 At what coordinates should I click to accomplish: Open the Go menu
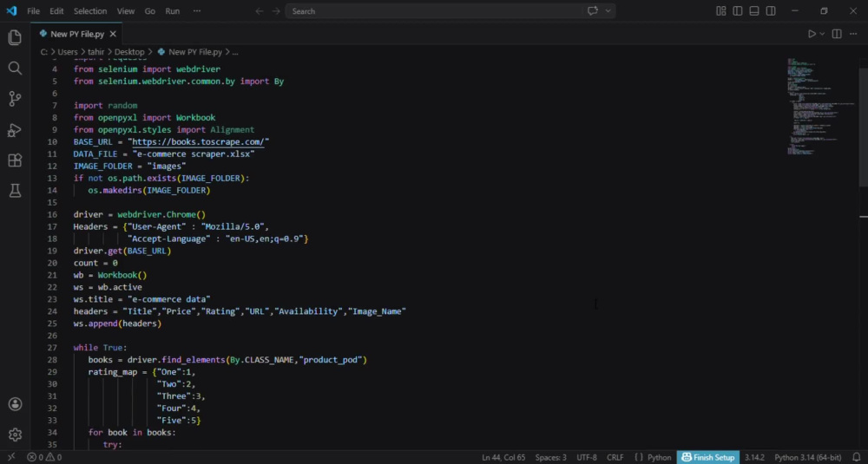tap(150, 11)
